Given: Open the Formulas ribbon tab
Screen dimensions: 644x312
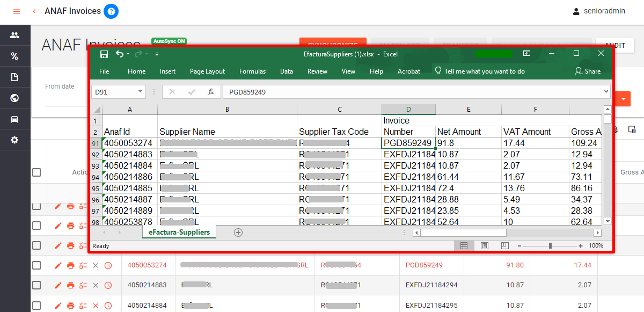Looking at the screenshot, I should 252,71.
